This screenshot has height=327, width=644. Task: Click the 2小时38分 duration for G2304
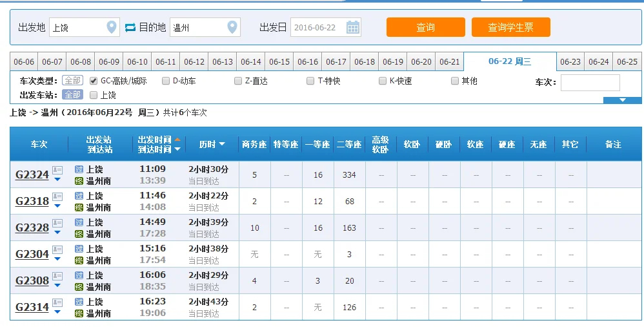(x=208, y=249)
